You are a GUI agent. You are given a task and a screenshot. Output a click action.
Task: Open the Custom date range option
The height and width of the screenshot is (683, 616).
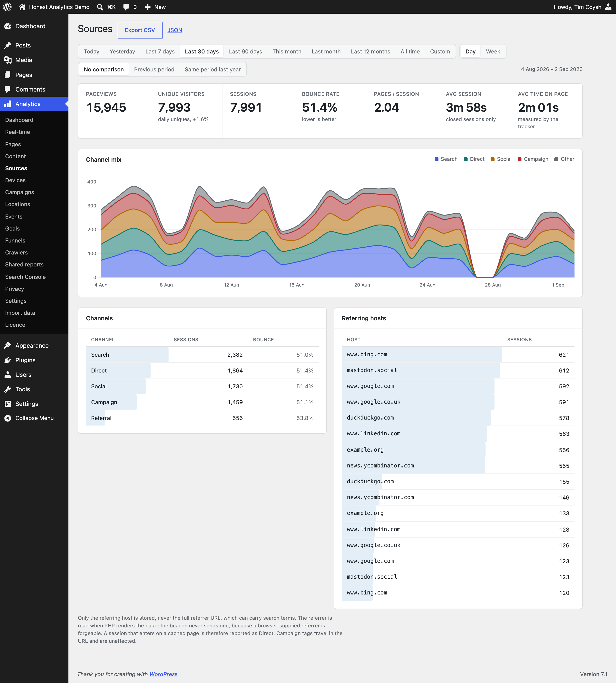click(x=440, y=52)
